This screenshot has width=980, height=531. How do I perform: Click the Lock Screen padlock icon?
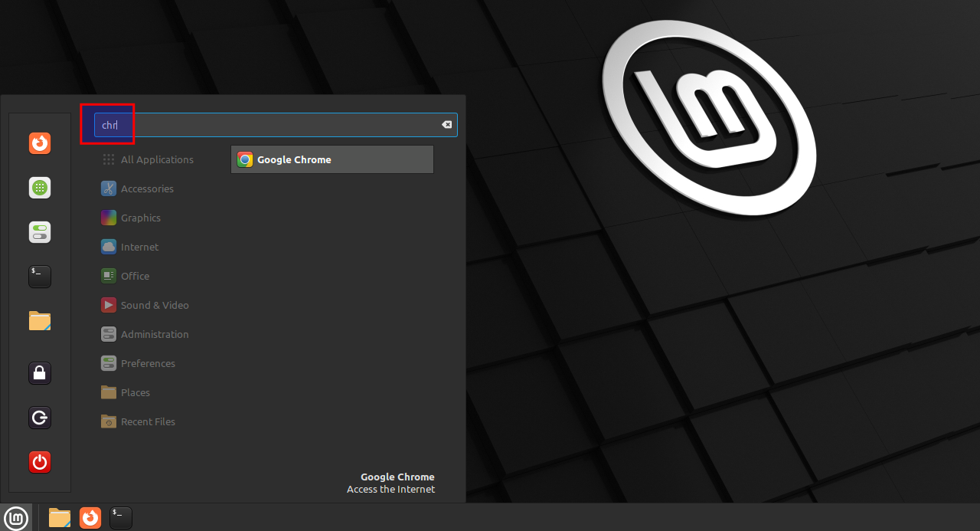pos(40,373)
